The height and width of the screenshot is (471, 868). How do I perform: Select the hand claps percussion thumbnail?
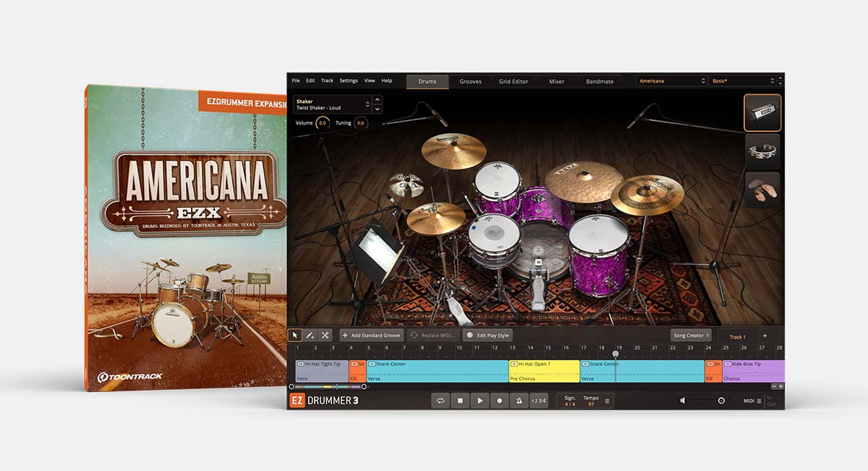(x=762, y=190)
